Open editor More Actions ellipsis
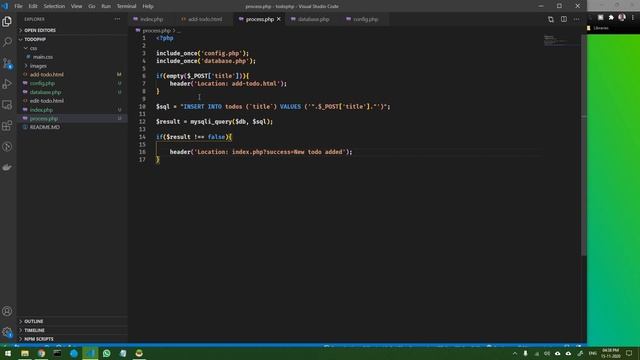 576,19
